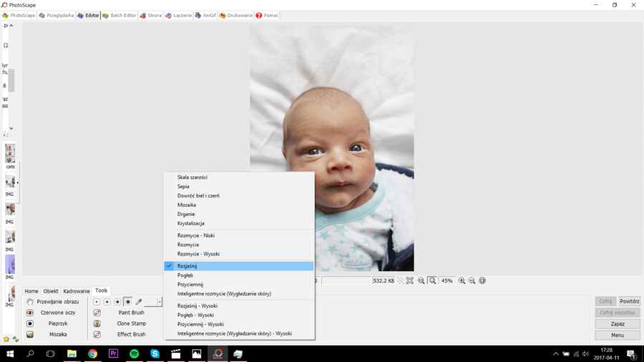This screenshot has height=362, width=644.
Task: Click the color picker eyedropper icon
Action: 139,302
